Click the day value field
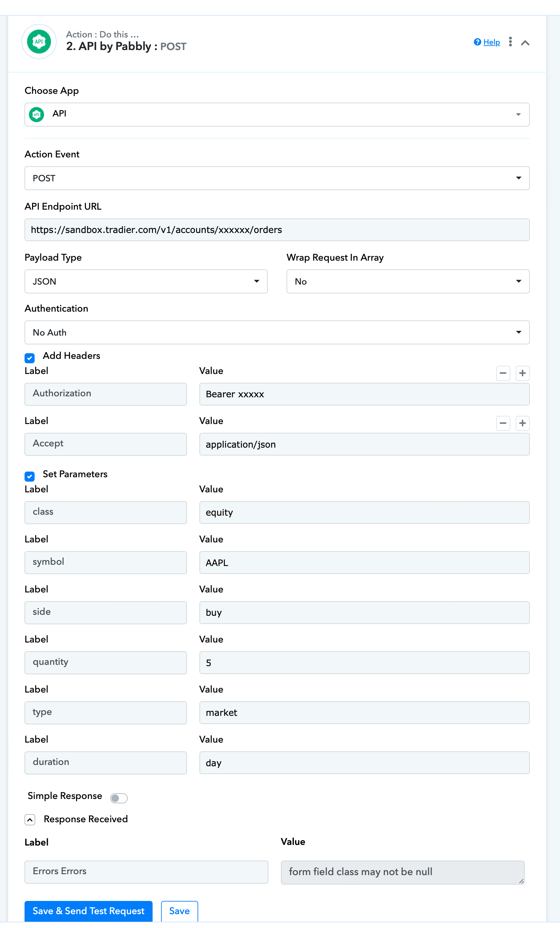 pyautogui.click(x=364, y=763)
